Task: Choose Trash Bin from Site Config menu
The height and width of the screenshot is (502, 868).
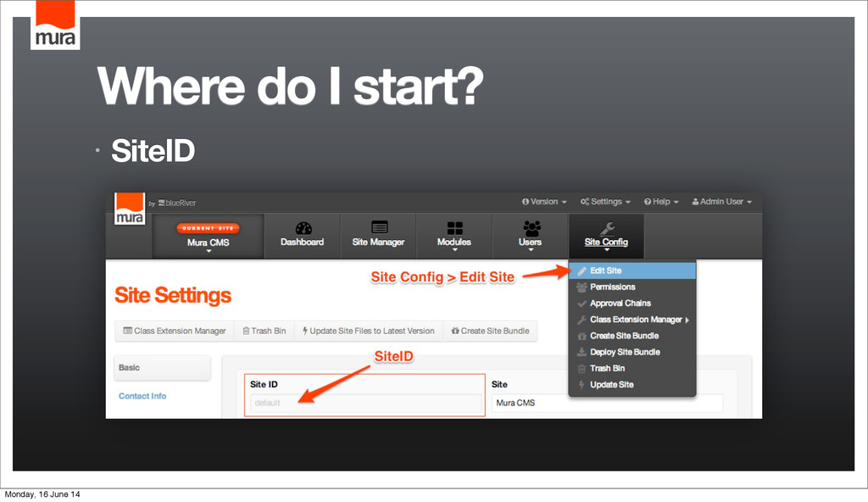Action: coord(632,369)
